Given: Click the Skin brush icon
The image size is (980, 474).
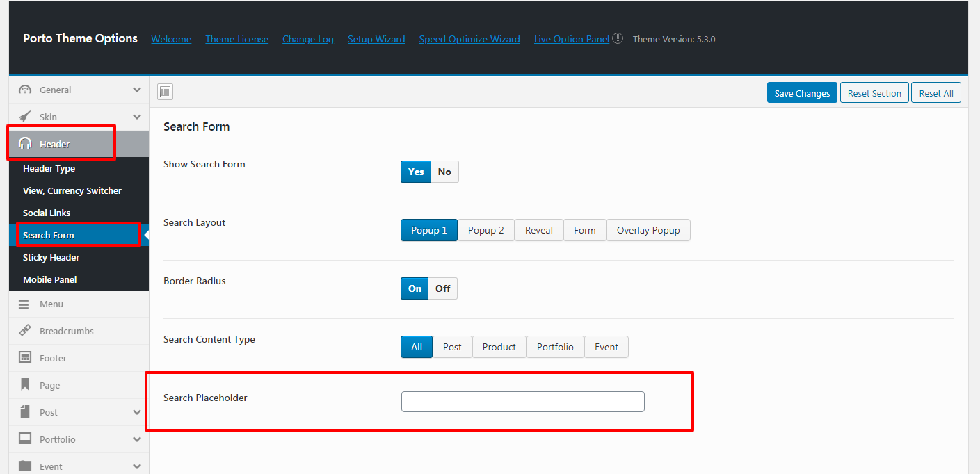Looking at the screenshot, I should coord(25,117).
